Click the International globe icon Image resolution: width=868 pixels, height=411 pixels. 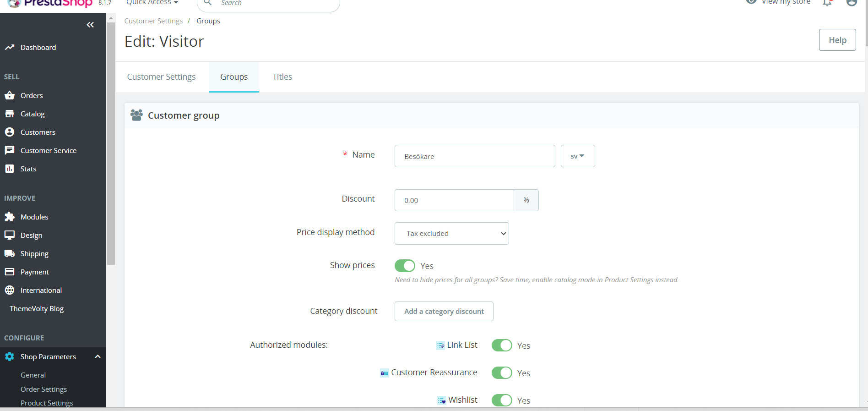click(10, 290)
